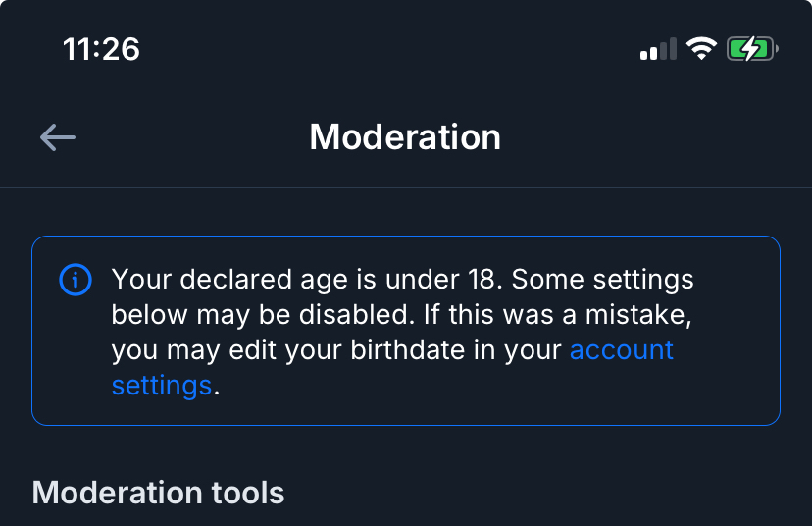The height and width of the screenshot is (526, 812).
Task: Tap the word "account" in the blue link
Action: [621, 350]
